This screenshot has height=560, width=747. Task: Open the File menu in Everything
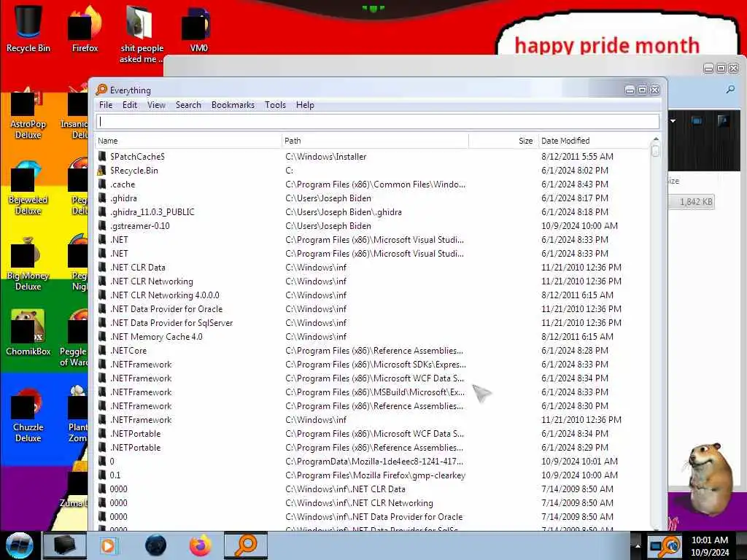click(105, 105)
